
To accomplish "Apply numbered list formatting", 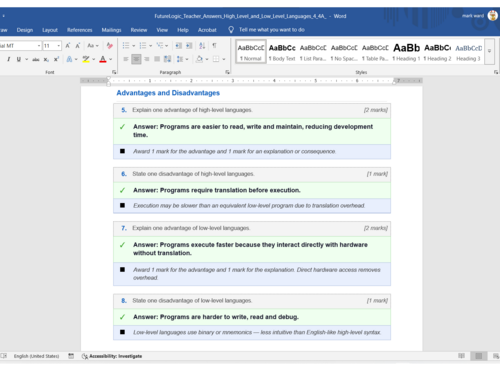I will pyautogui.click(x=143, y=46).
